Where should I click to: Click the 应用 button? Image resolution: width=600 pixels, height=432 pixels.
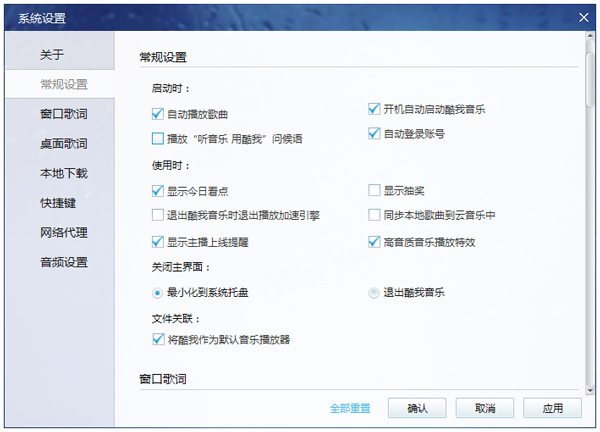point(553,408)
